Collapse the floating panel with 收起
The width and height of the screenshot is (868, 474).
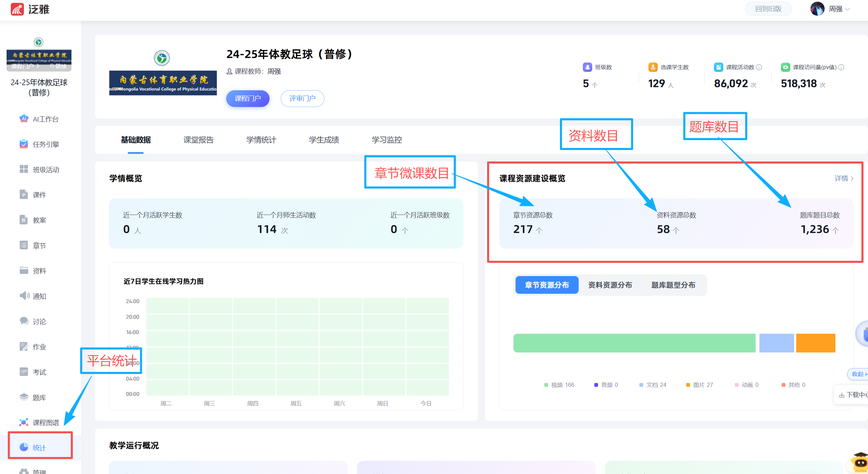tap(858, 374)
